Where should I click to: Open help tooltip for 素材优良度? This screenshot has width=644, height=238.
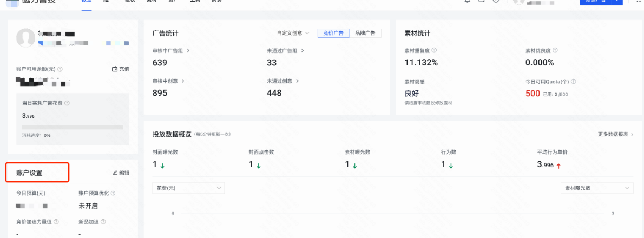click(x=555, y=50)
